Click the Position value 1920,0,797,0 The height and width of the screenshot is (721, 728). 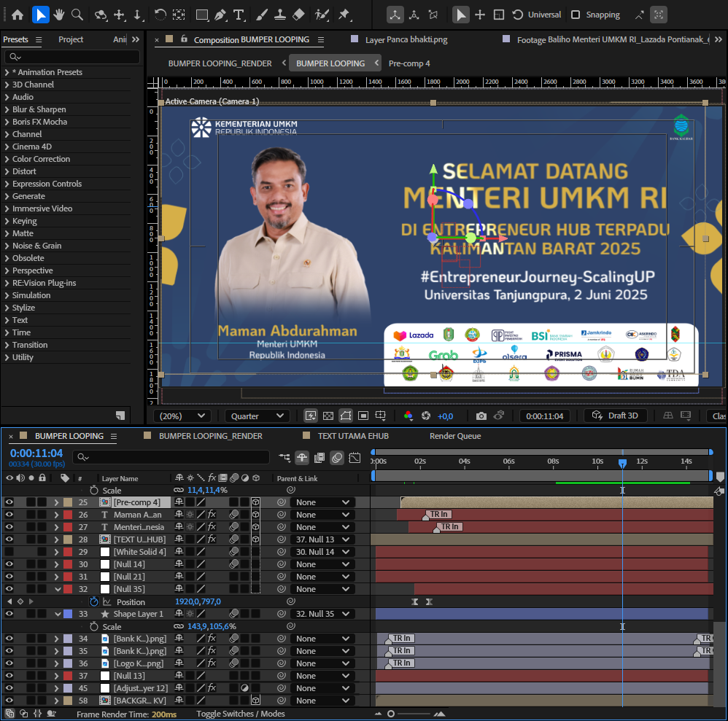[x=198, y=601]
